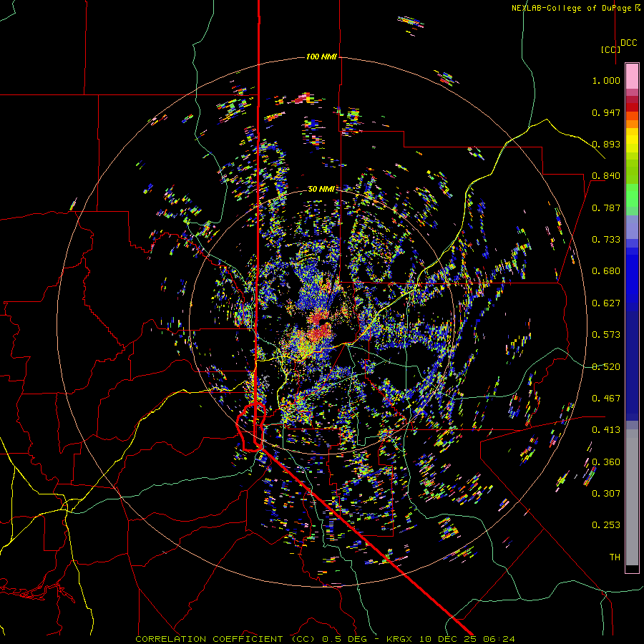The image size is (644, 644).
Task: Click the [CC] legend unit label
Action: point(611,49)
